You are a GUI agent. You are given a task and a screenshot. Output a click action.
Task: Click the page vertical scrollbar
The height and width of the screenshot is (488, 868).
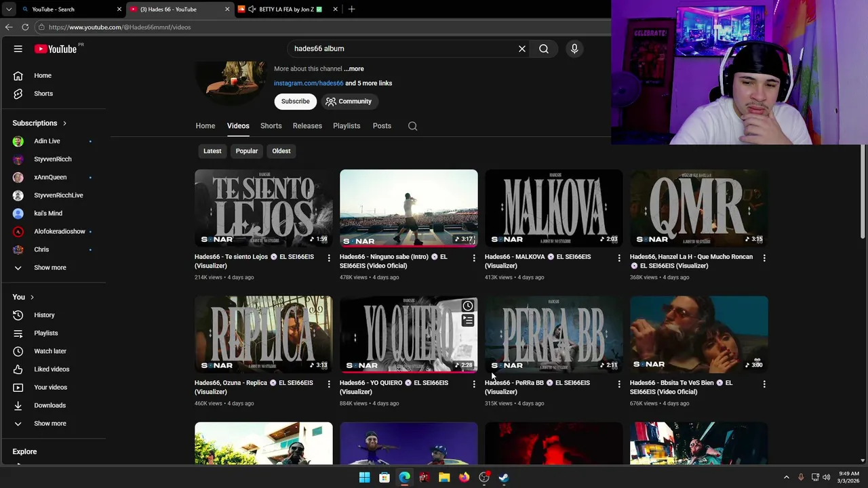(x=863, y=193)
